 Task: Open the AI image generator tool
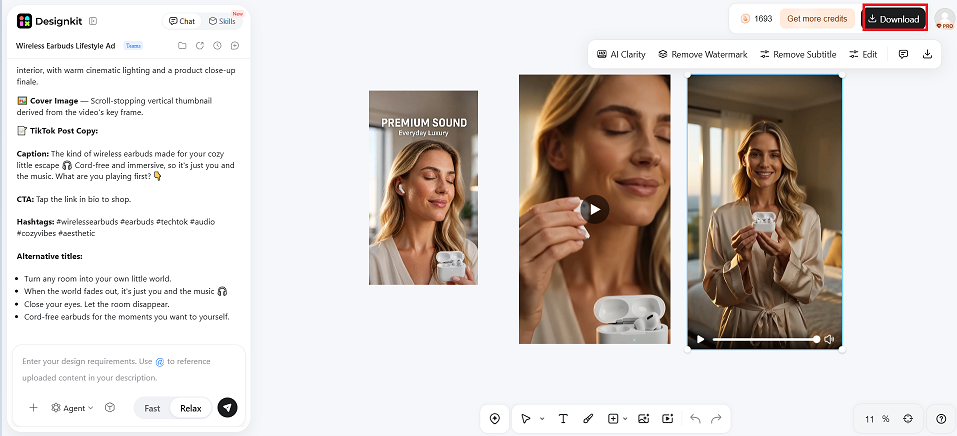pos(643,418)
